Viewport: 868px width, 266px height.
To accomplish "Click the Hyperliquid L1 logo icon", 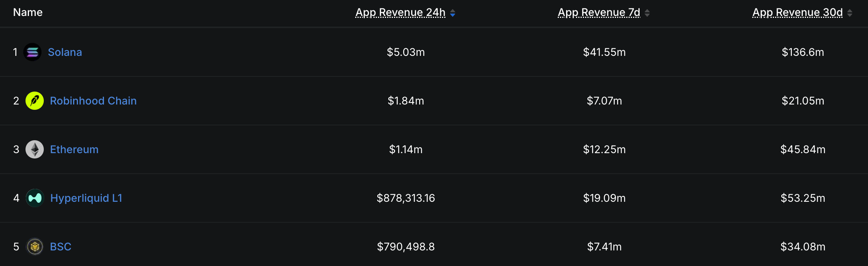I will pyautogui.click(x=35, y=198).
